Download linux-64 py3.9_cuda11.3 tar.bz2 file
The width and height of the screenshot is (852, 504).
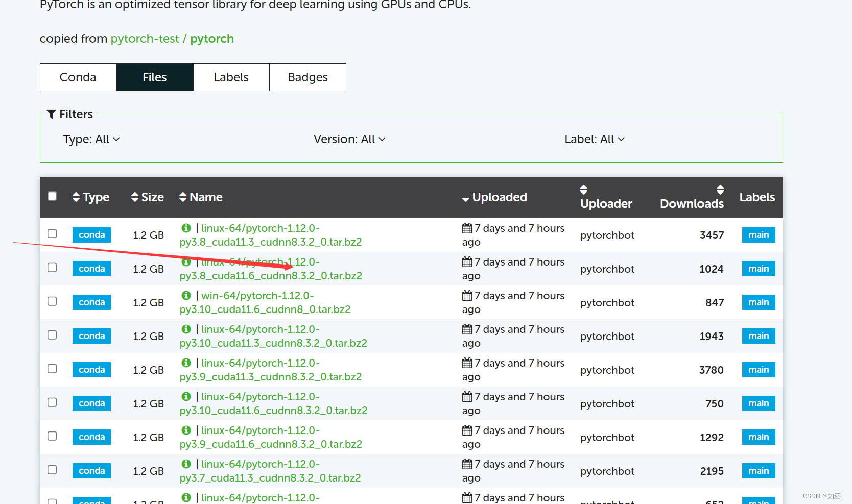pos(271,370)
